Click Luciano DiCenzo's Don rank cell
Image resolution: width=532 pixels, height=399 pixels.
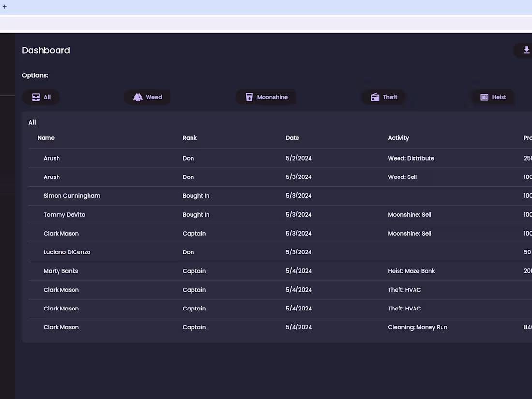point(188,252)
